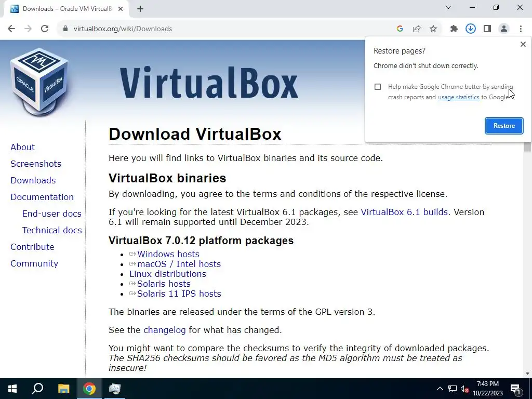The image size is (532, 399).
Task: Open File Explorer from the taskbar
Action: [63, 389]
